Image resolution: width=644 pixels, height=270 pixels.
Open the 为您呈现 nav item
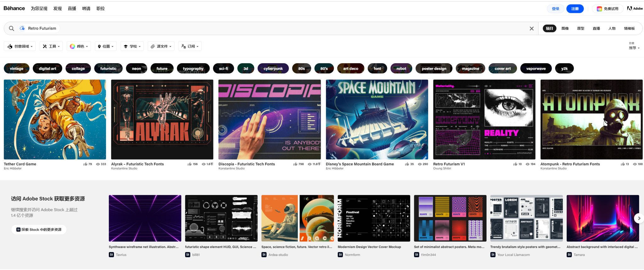pyautogui.click(x=39, y=8)
